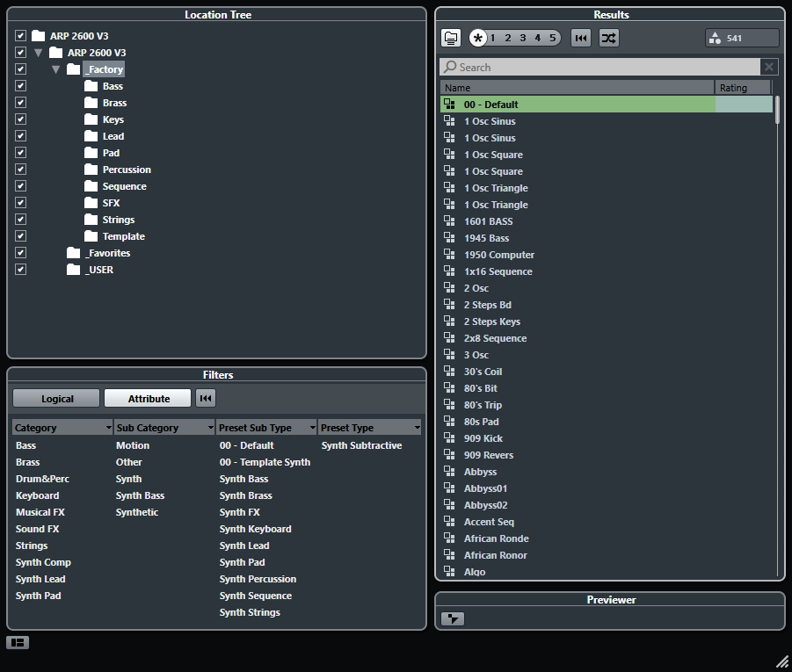Select the Brass folder in tree
Viewport: 792px width, 672px height.
tap(114, 103)
